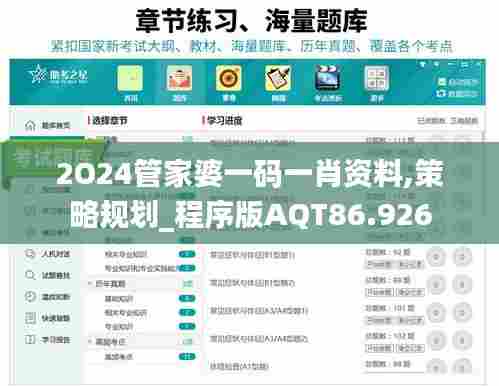The image size is (499, 386).
Task: Open the film clapperboard video icon
Action: click(327, 78)
